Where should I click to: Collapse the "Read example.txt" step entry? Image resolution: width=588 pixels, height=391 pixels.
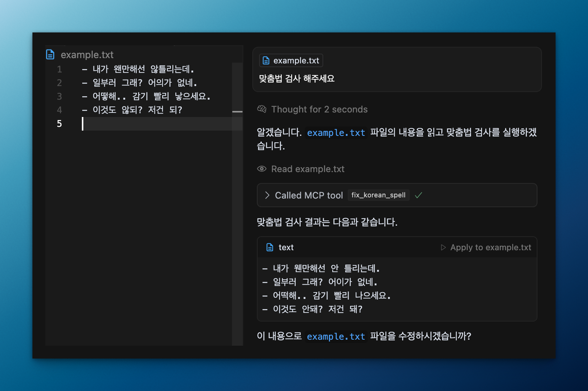pos(307,169)
